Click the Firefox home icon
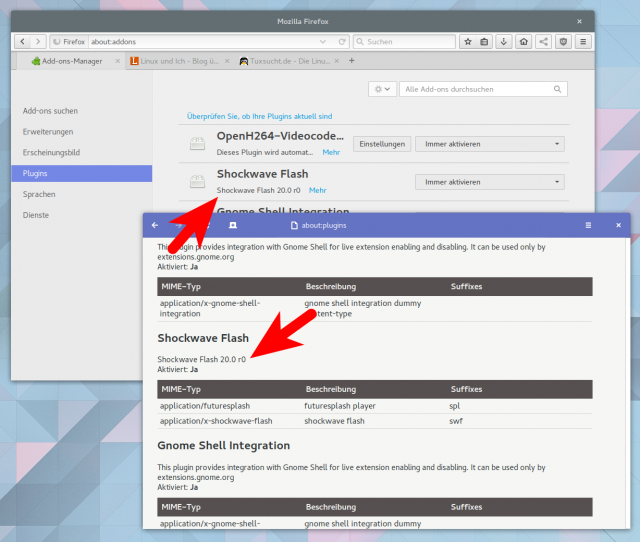 [523, 42]
